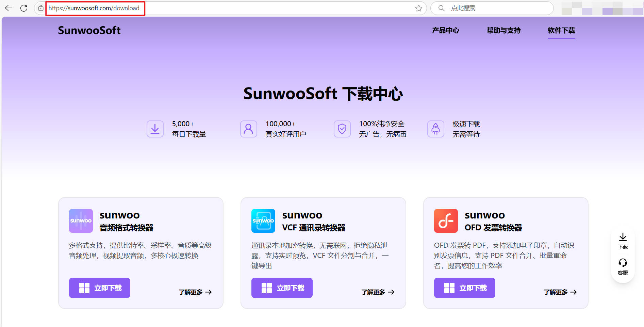Click the SunwooSoft 下载中心 heading

pos(323,94)
